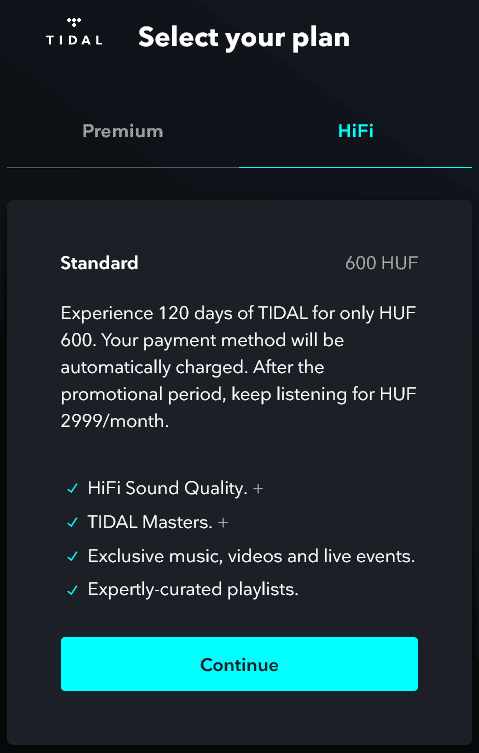Viewport: 479px width, 753px height.
Task: Click the checkmark beside Expertly-curated playlists
Action: 73,591
